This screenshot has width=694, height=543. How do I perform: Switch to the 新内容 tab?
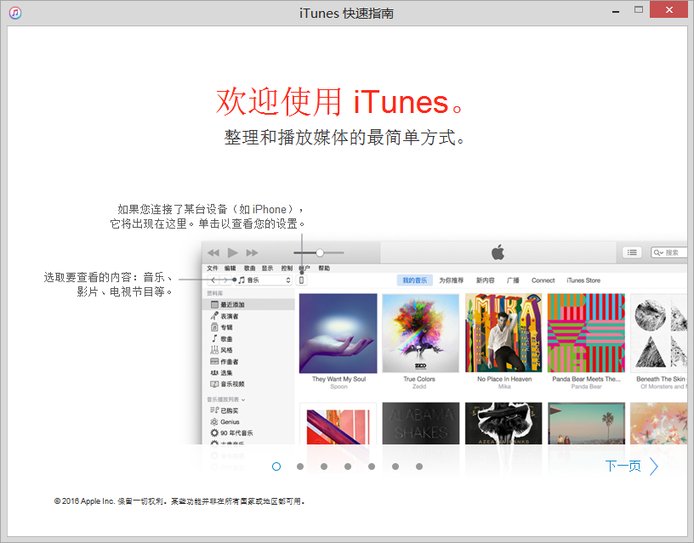485,280
